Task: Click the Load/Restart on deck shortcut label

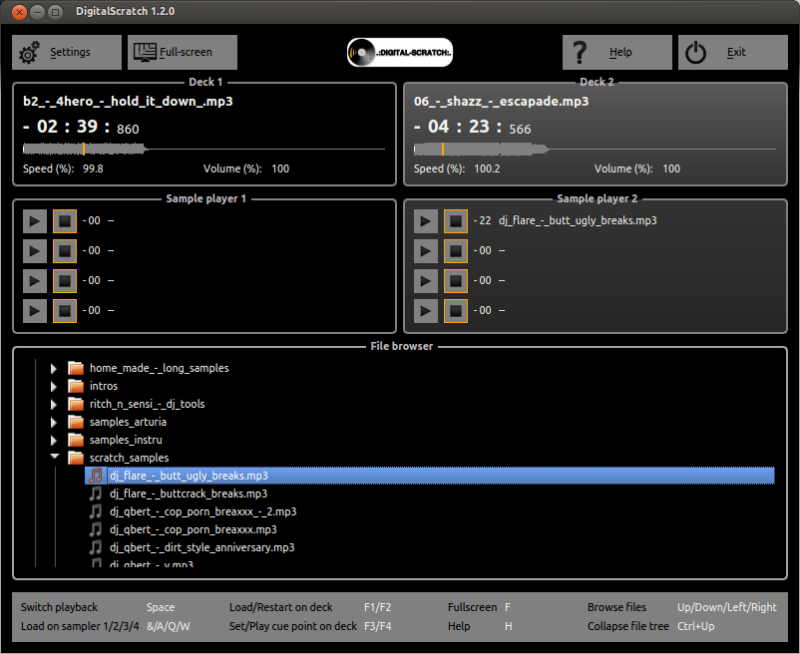Action: pyautogui.click(x=281, y=607)
